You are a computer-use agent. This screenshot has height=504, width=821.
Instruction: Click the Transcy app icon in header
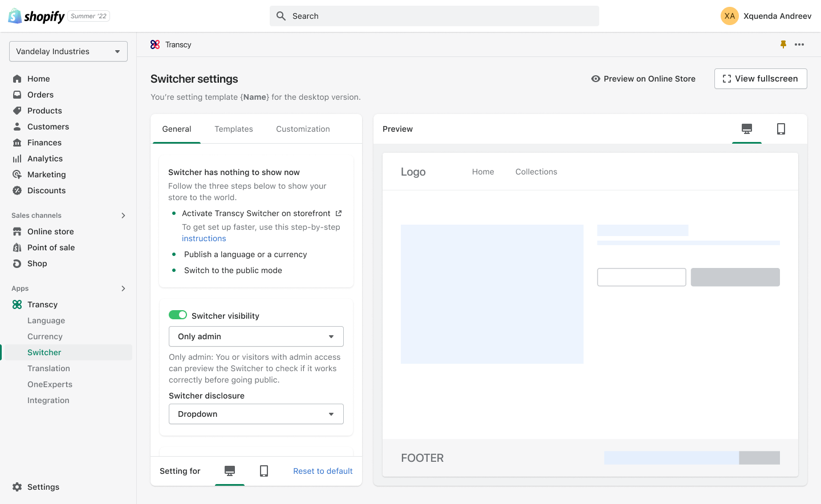[x=155, y=44]
